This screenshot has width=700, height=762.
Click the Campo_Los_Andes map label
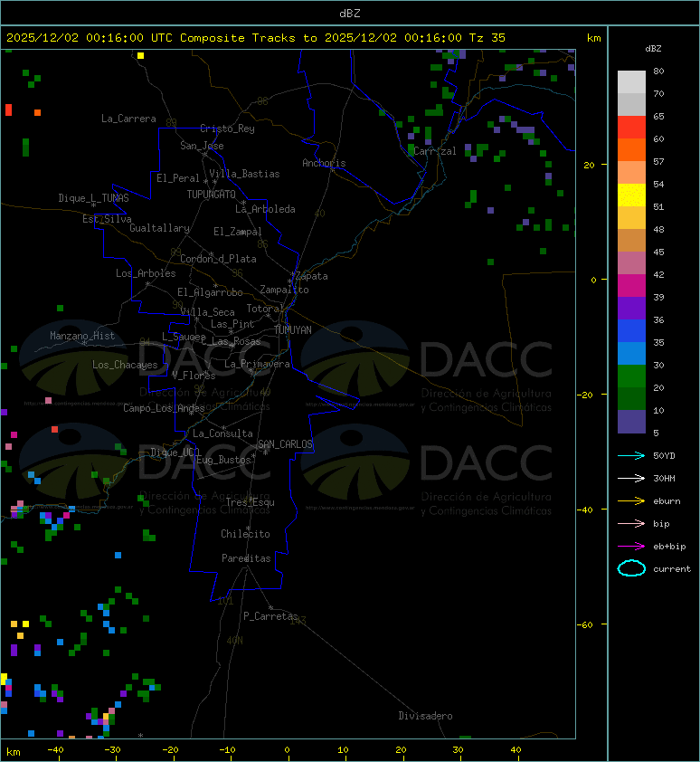[164, 408]
